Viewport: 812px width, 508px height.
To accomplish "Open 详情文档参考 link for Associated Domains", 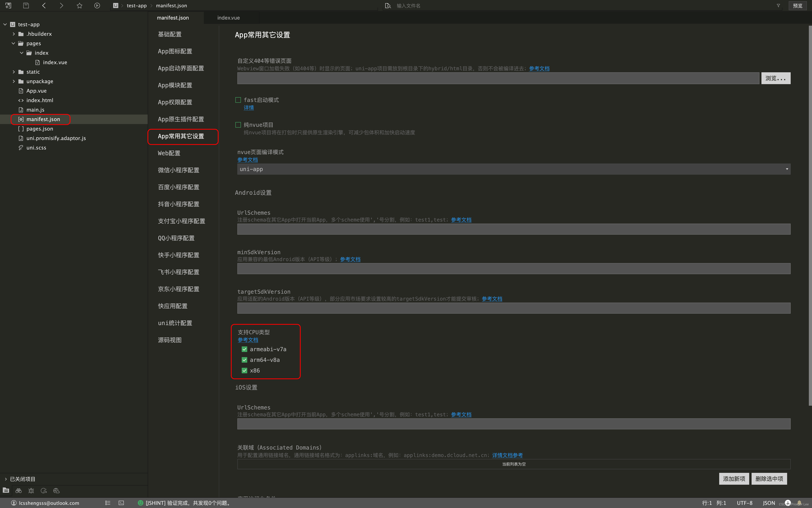I will point(507,455).
